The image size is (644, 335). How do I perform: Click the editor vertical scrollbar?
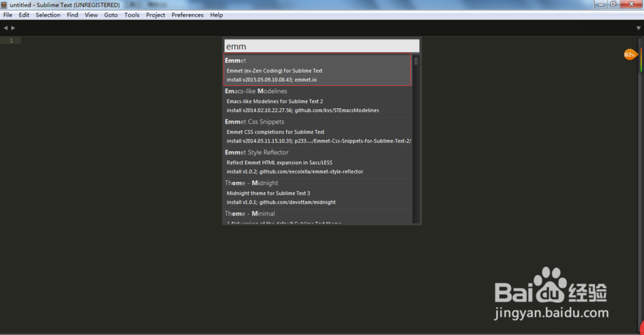[640, 185]
